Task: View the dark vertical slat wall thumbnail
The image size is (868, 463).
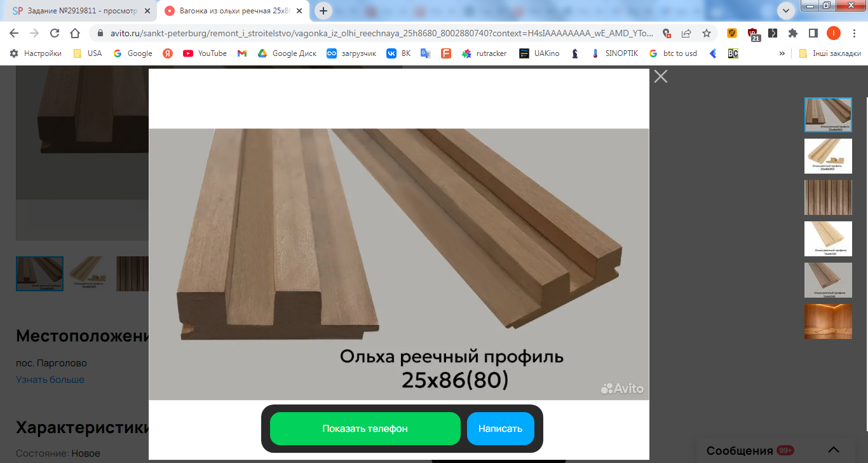Action: [x=828, y=197]
